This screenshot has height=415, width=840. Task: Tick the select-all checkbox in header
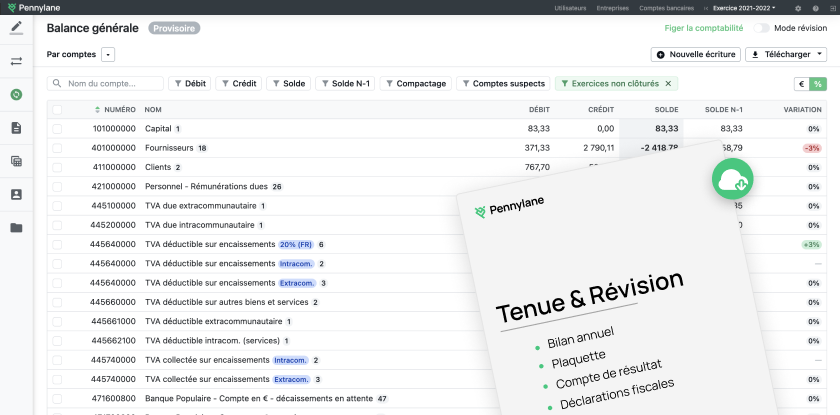point(57,110)
